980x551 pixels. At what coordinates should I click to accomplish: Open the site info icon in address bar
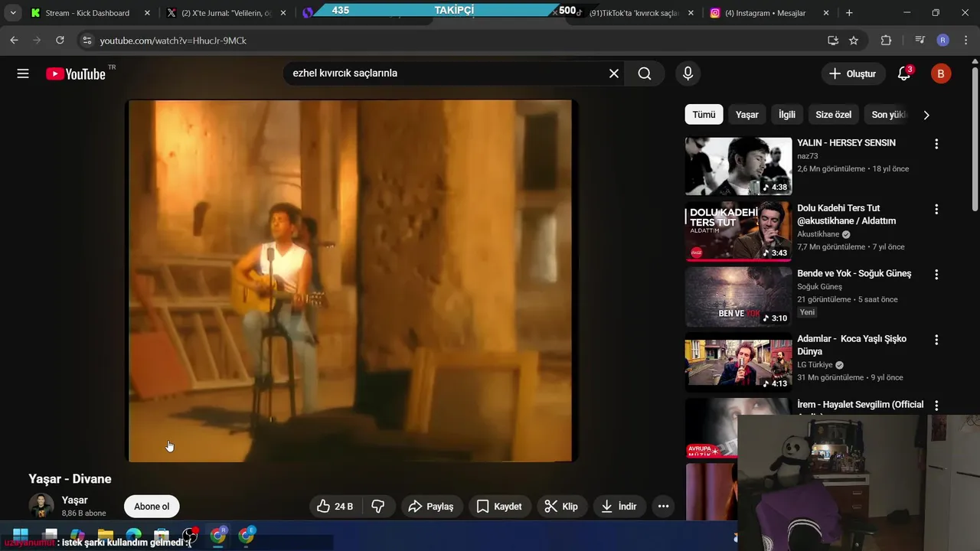coord(87,41)
